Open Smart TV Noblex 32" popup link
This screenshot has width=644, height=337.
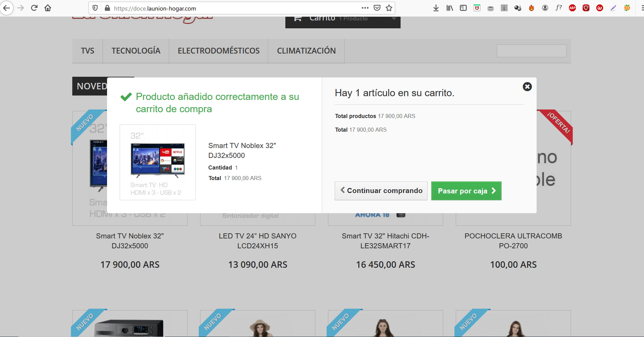(x=242, y=150)
